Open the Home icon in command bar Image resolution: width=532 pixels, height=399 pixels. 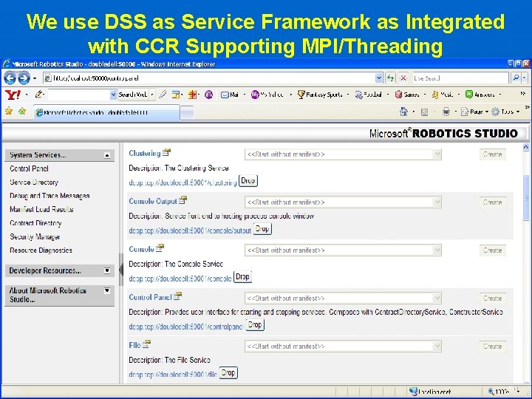403,112
